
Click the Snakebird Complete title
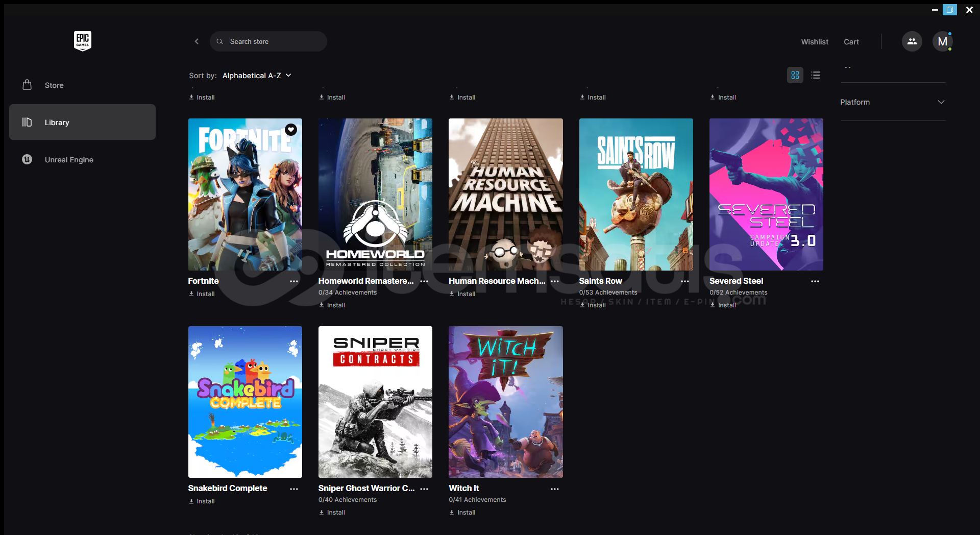tap(228, 488)
